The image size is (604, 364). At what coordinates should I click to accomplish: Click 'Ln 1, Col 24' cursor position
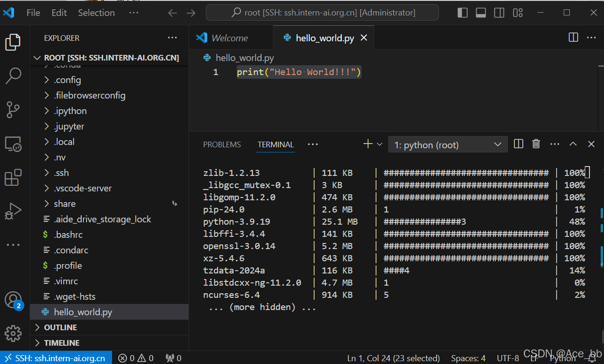pos(393,358)
